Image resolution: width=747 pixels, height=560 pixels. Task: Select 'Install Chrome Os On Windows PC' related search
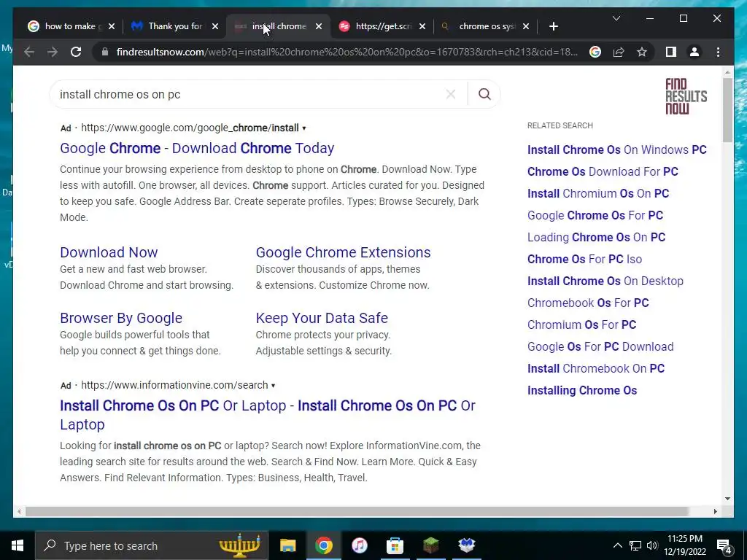point(617,149)
